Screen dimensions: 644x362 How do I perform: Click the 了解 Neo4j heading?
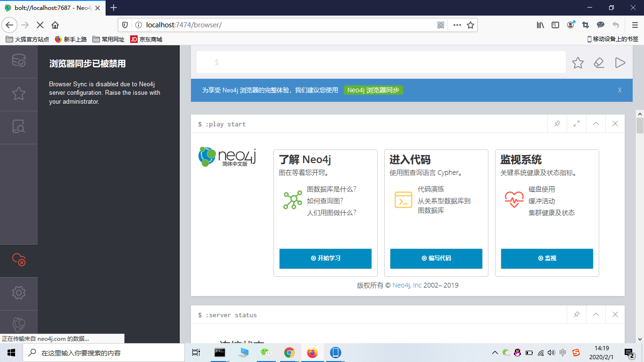point(305,159)
